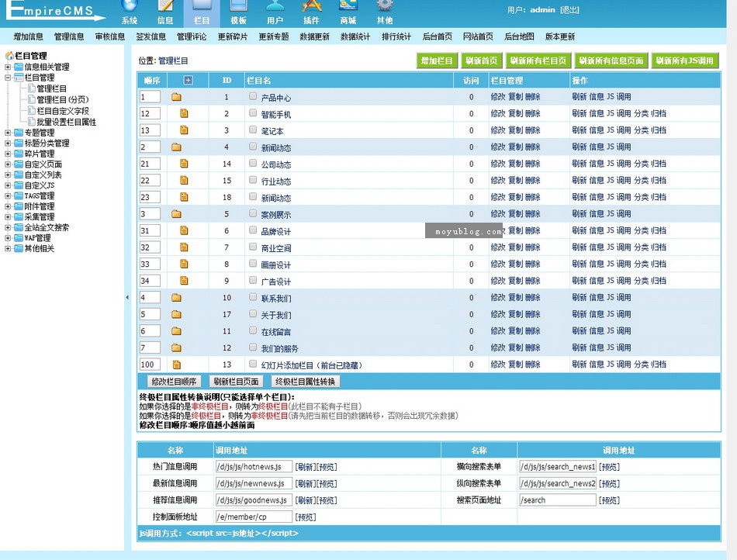Click the folder icon for 关于我们
The height and width of the screenshot is (560, 737).
click(176, 314)
